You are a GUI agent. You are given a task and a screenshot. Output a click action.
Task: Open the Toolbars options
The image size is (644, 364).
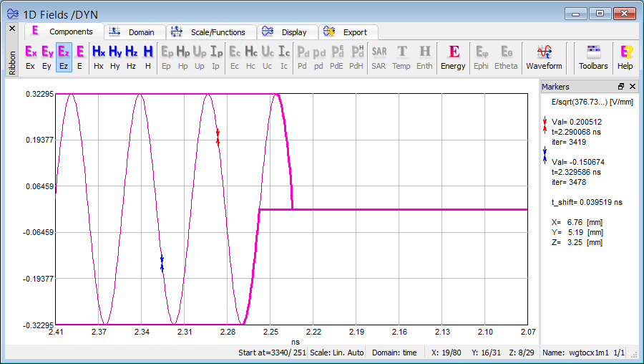[593, 57]
